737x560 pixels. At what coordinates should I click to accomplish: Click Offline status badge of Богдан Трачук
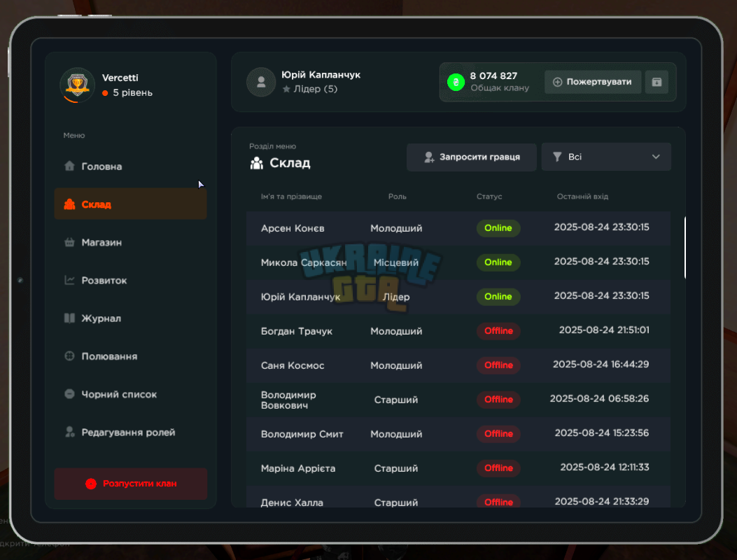pyautogui.click(x=498, y=331)
